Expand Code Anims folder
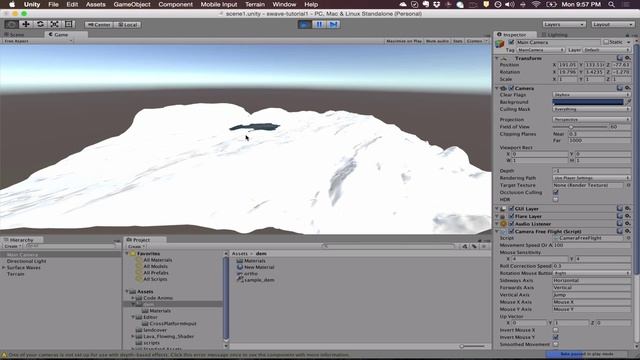The image size is (640, 360). coord(133,298)
